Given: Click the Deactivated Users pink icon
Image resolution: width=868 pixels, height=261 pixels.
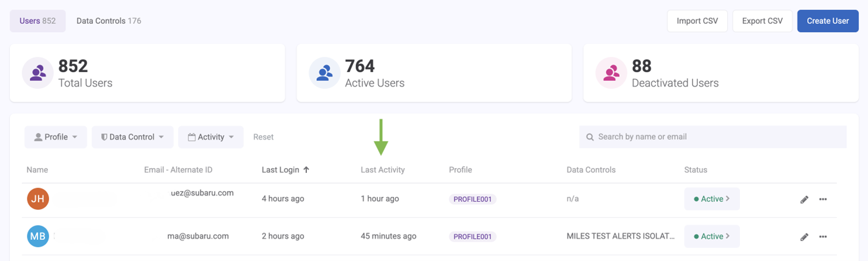Looking at the screenshot, I should (611, 73).
